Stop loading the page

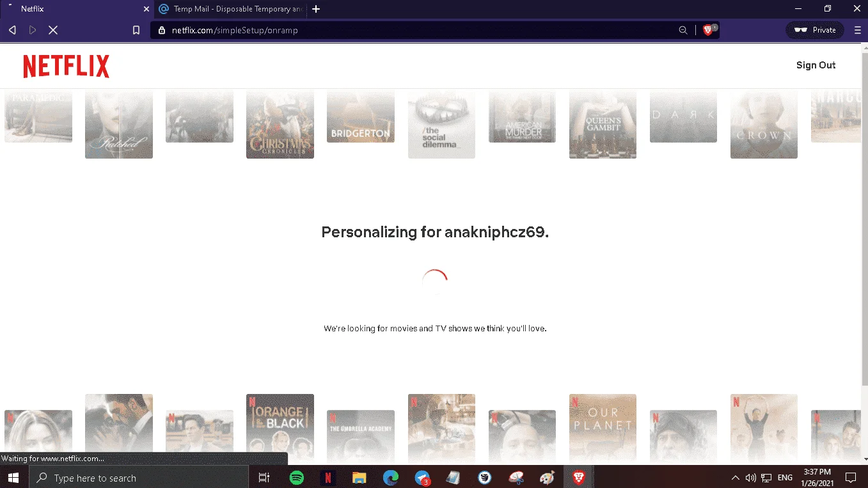click(53, 30)
